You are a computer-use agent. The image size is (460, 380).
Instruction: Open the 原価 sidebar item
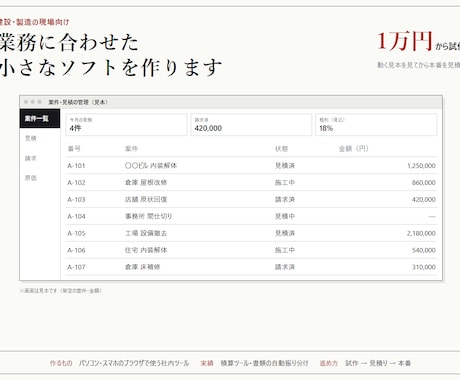31,178
